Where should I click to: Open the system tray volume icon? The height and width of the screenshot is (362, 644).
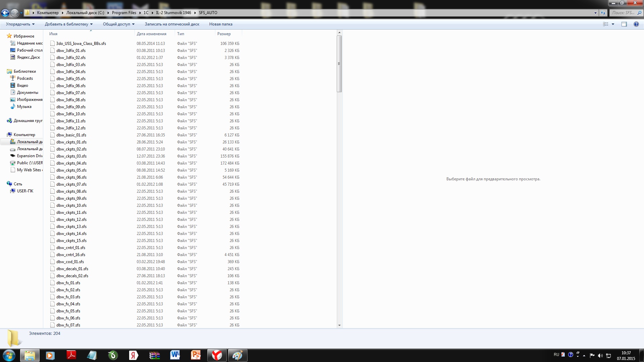click(600, 356)
